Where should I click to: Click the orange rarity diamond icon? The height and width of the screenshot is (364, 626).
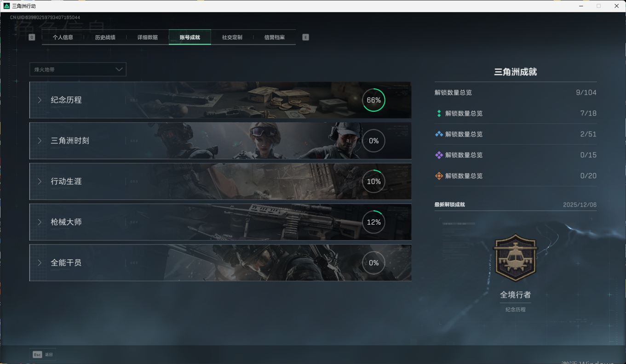click(439, 176)
